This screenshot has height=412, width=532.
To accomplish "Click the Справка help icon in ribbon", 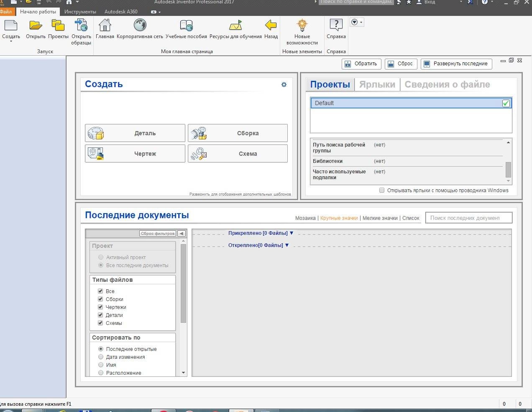I will [336, 26].
